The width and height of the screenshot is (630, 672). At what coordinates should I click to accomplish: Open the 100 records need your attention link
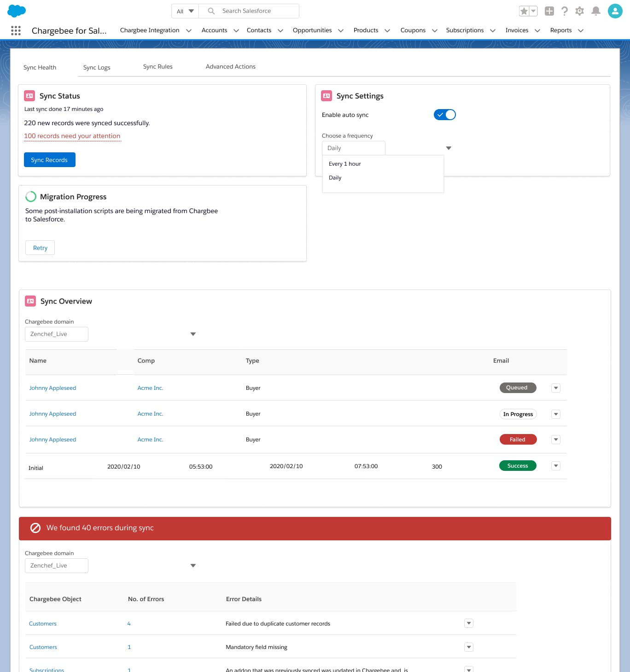point(72,136)
